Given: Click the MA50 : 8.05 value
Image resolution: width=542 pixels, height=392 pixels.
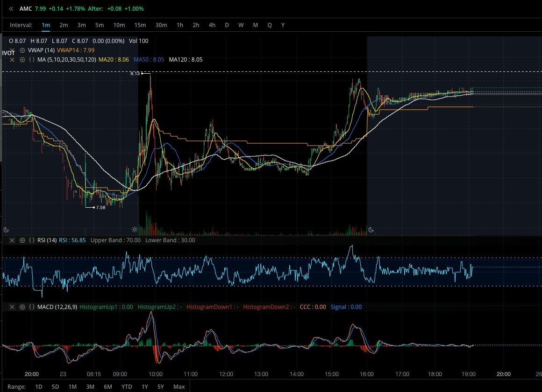Looking at the screenshot, I should pyautogui.click(x=149, y=60).
